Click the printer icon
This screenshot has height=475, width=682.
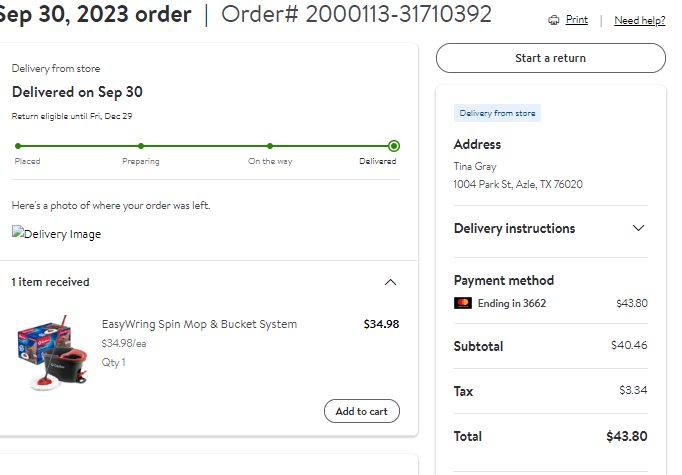coord(553,20)
